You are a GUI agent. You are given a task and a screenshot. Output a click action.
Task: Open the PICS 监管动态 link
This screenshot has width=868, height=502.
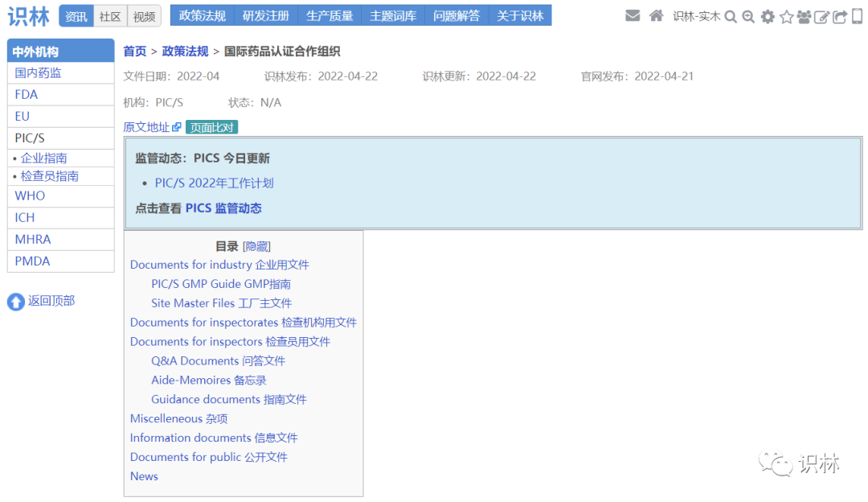223,208
